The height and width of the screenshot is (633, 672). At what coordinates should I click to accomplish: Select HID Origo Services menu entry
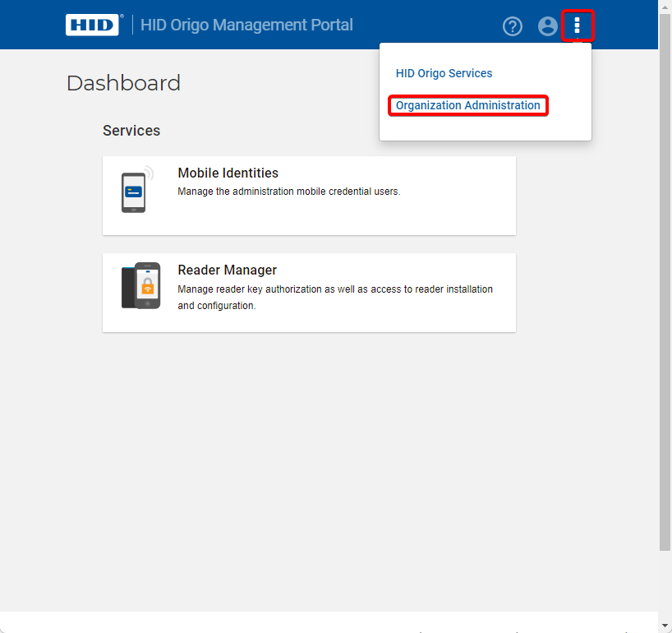(444, 73)
